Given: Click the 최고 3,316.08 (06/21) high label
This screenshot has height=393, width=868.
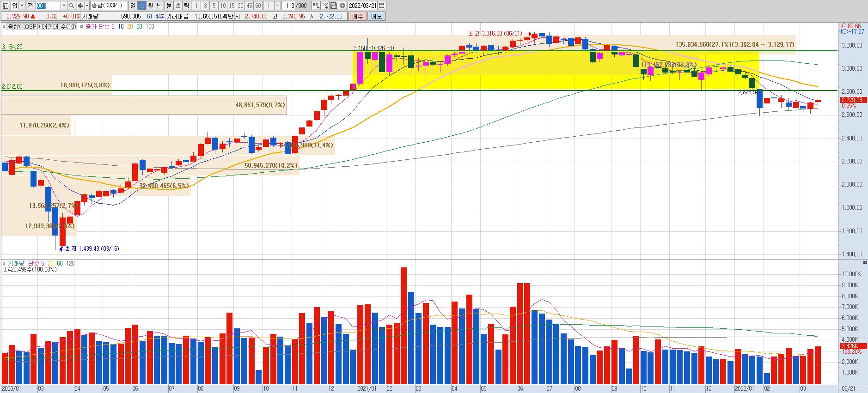Looking at the screenshot, I should (x=495, y=33).
